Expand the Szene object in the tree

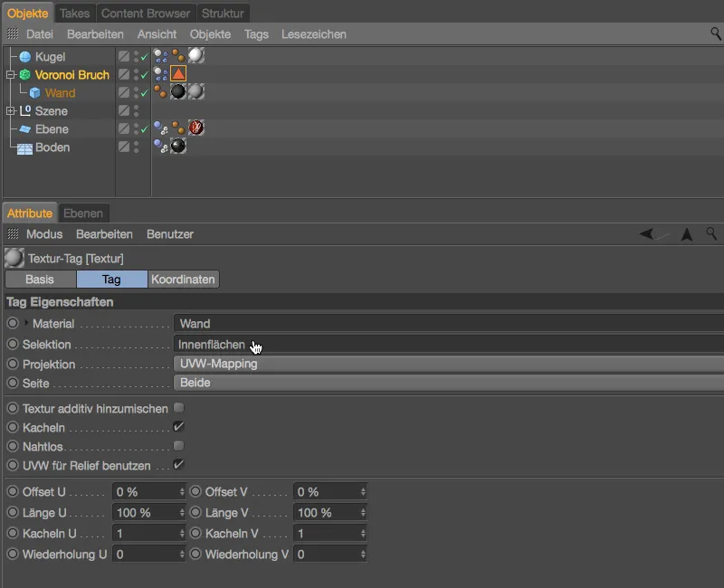point(11,111)
